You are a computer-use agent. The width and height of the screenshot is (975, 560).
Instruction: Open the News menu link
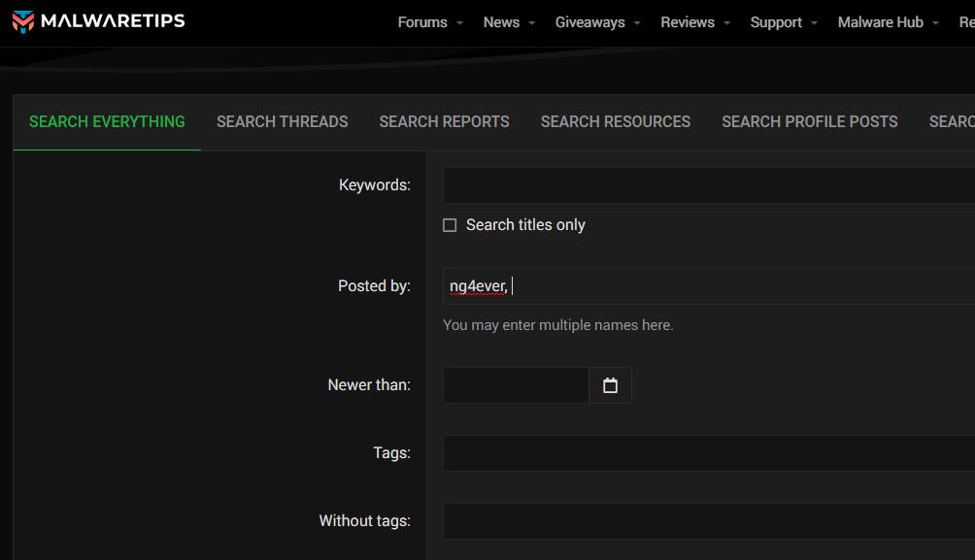pyautogui.click(x=501, y=22)
